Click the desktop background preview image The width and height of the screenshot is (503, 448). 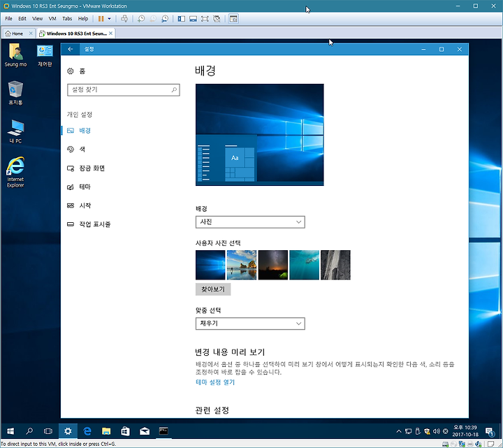[x=259, y=135]
